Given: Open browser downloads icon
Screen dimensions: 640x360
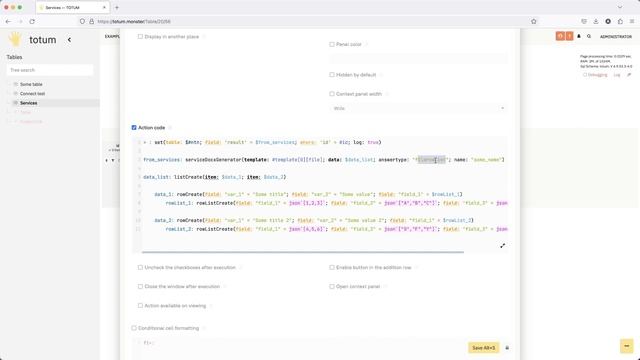Looking at the screenshot, I should point(596,21).
